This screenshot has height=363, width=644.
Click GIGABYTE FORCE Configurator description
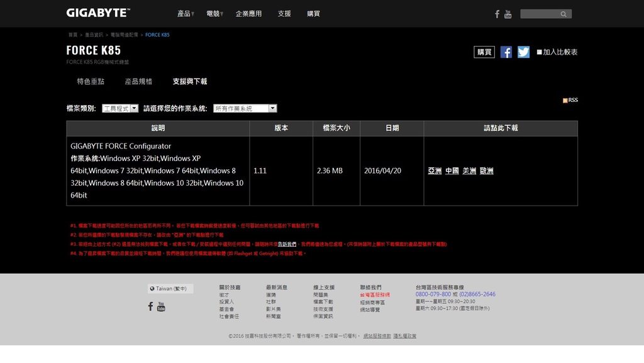point(121,146)
